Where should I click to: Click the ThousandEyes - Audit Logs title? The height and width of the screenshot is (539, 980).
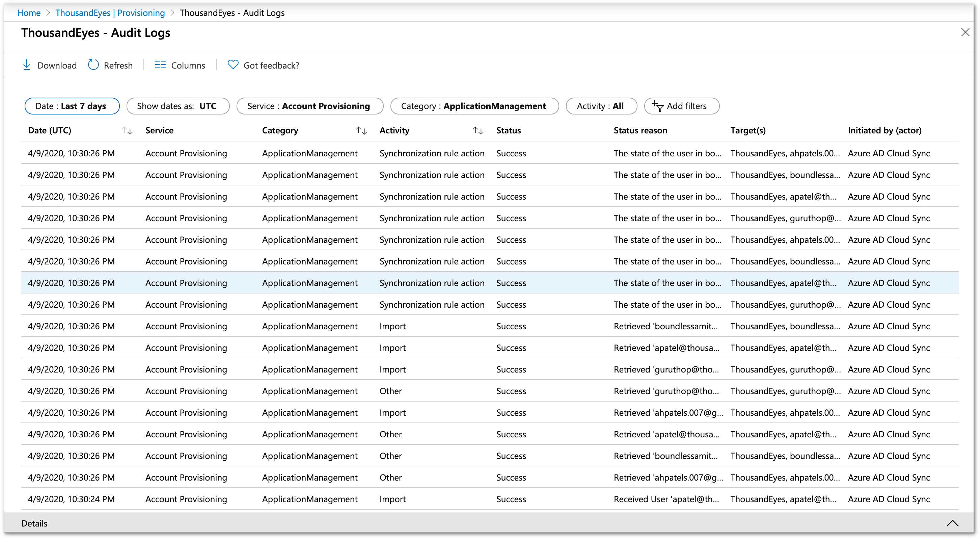click(96, 33)
